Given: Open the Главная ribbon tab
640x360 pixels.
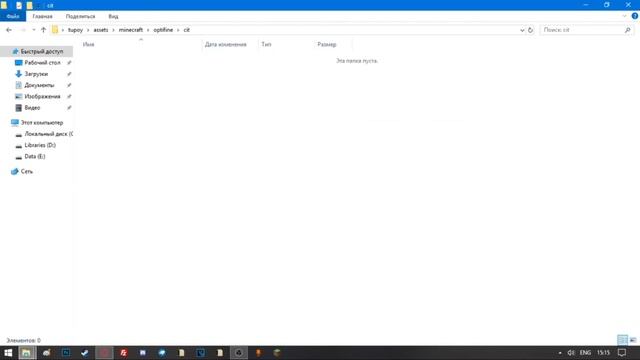Looking at the screenshot, I should 42,16.
